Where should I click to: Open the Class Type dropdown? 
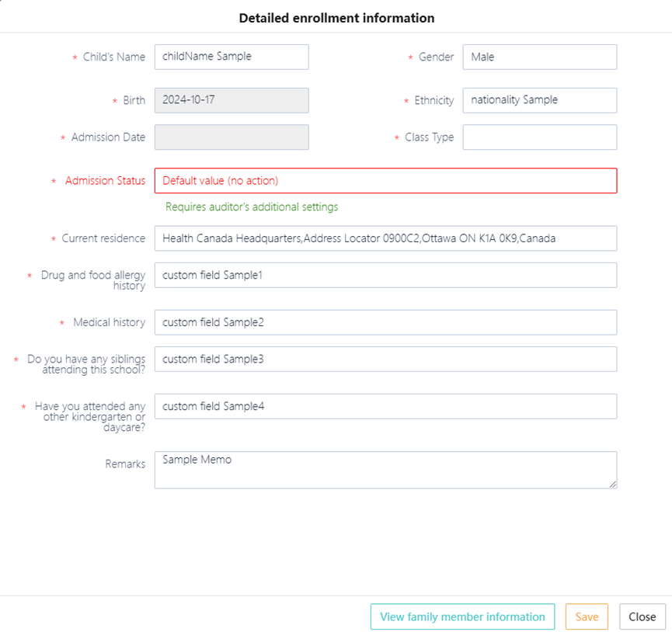[539, 137]
